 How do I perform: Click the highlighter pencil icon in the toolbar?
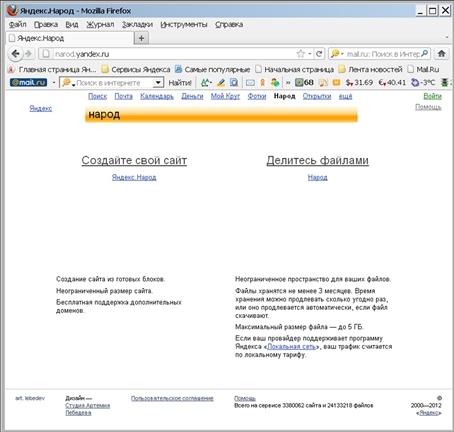[221, 82]
